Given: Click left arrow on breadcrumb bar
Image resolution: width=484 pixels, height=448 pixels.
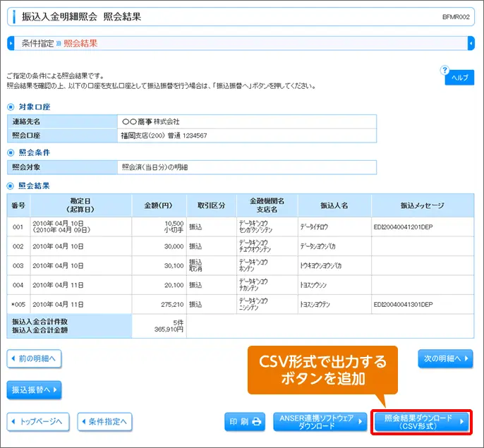Looking at the screenshot, I should [x=11, y=43].
